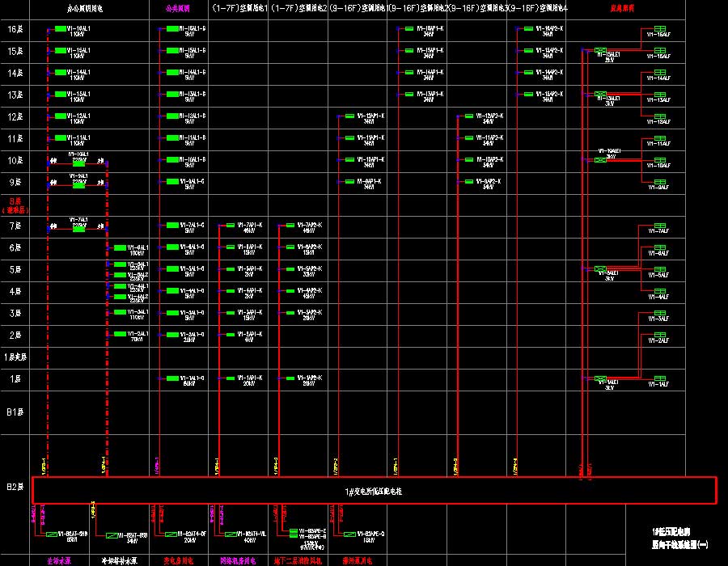
Task: Select the 1层夹层 mezzanine row label
Action: tap(15, 357)
